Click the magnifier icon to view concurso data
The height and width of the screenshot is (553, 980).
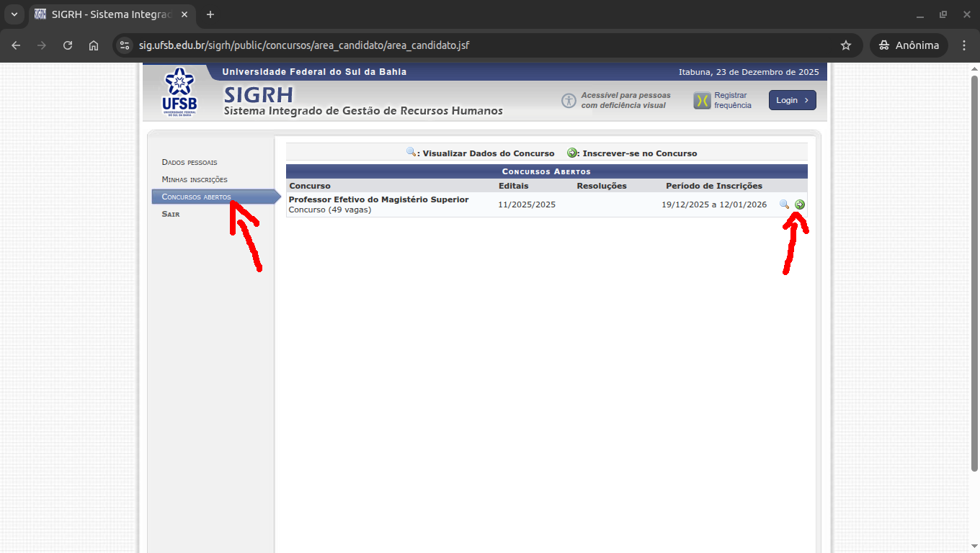(784, 204)
